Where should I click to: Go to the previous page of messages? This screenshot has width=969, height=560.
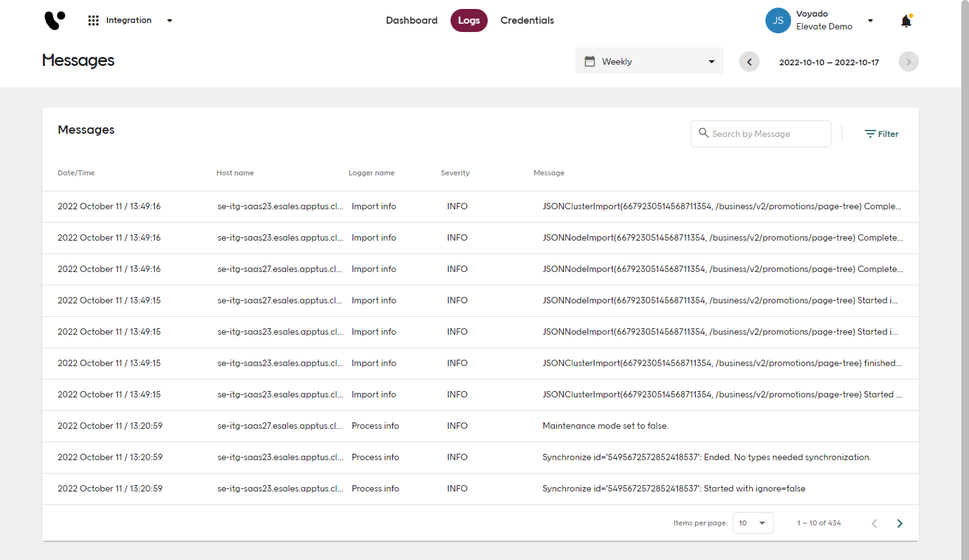874,524
